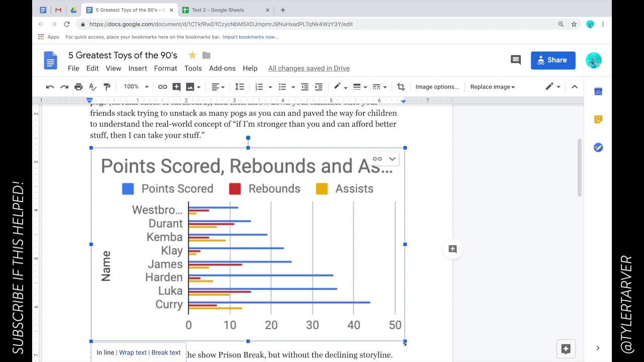Image resolution: width=644 pixels, height=362 pixels.
Task: Star this document
Action: point(192,55)
